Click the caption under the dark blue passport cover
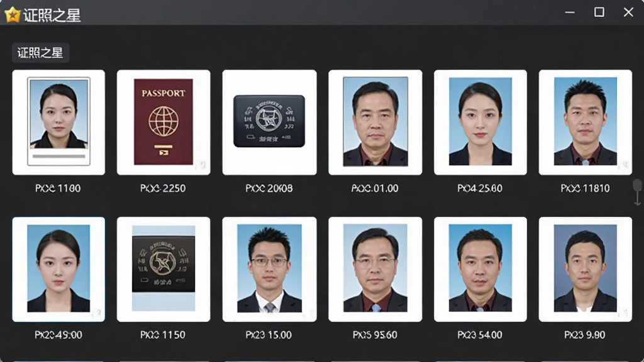 pos(269,189)
